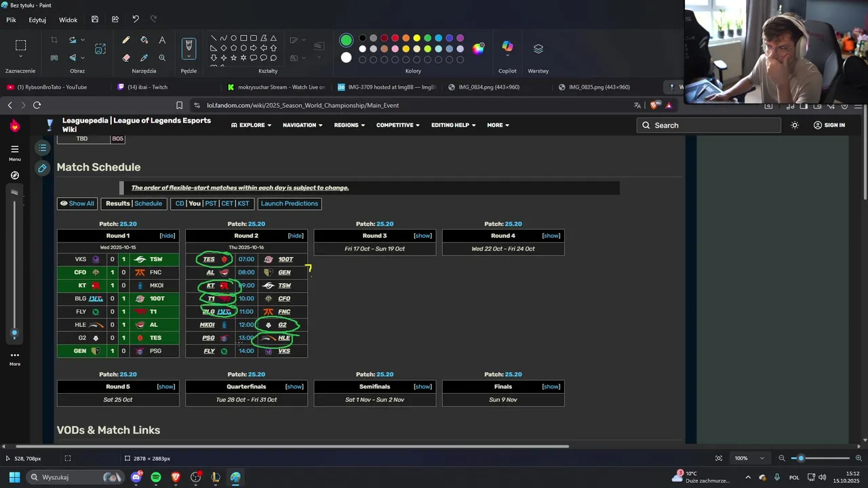Image resolution: width=868 pixels, height=488 pixels.
Task: Pick the yellow color swatch
Action: (416, 38)
